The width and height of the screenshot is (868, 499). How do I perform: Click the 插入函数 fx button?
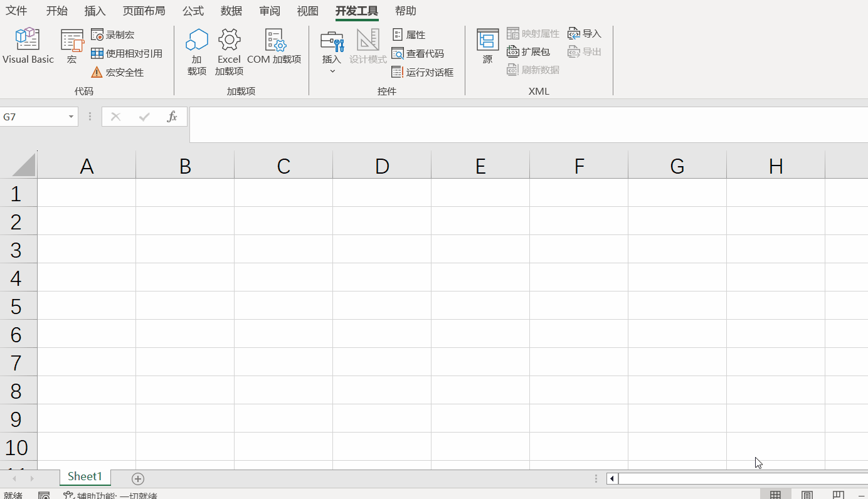tap(172, 117)
